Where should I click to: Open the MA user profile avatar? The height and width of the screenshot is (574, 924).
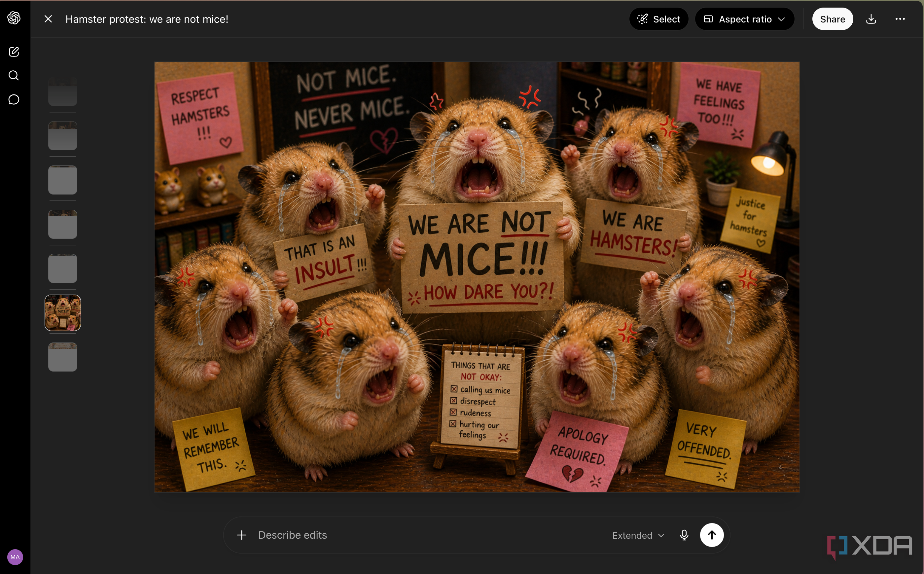click(x=15, y=557)
